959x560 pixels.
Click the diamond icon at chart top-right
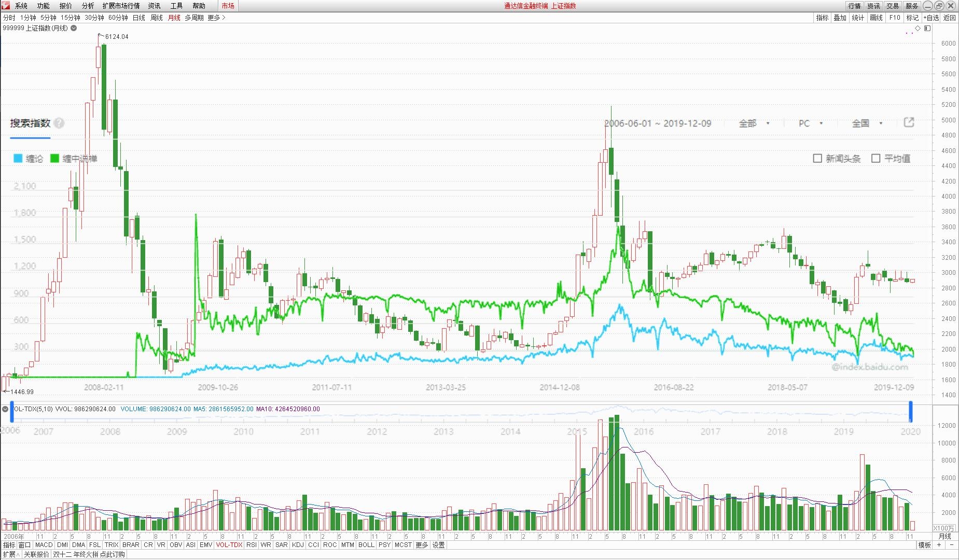pos(918,29)
